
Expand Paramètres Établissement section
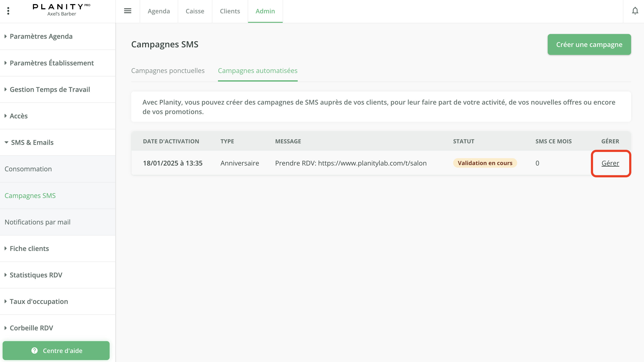pyautogui.click(x=52, y=63)
